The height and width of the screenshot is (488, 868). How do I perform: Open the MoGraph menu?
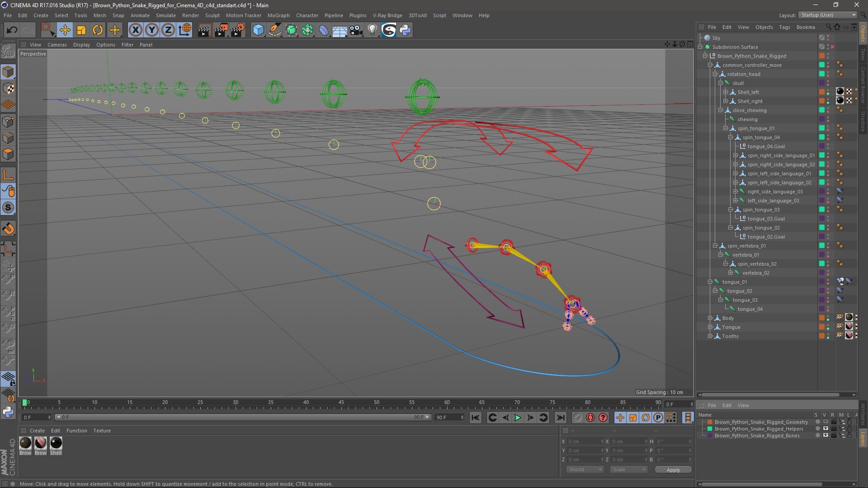coord(278,15)
